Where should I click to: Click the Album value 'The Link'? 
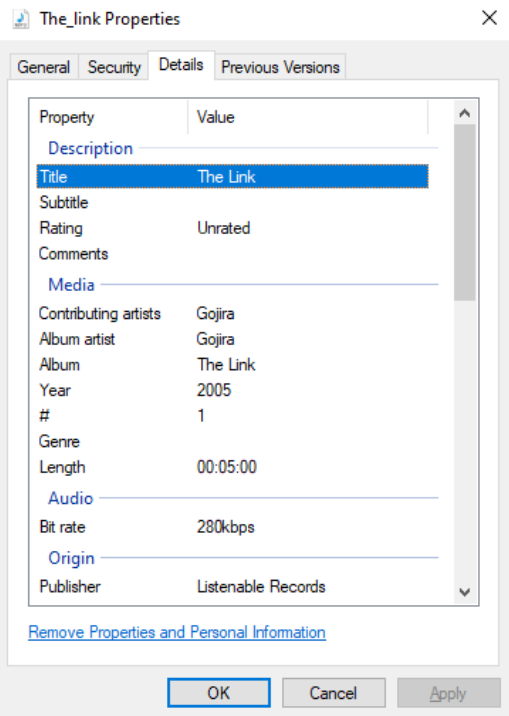[x=226, y=365]
